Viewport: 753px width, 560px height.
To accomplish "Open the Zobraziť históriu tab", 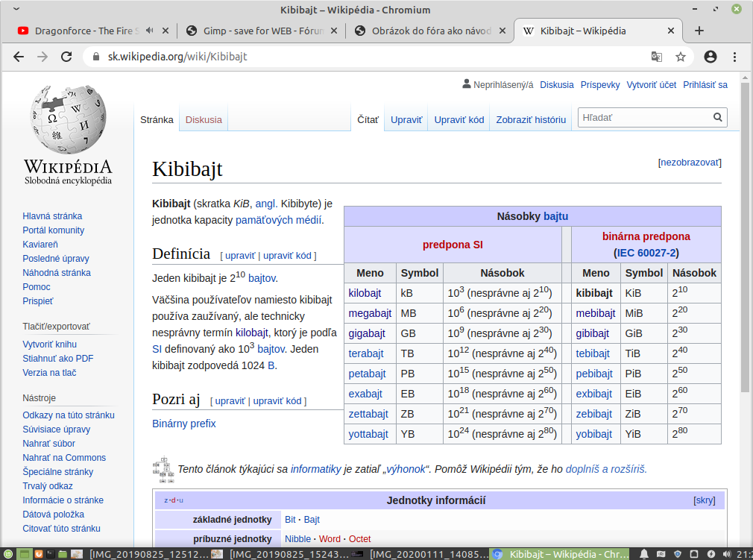I will pos(531,119).
